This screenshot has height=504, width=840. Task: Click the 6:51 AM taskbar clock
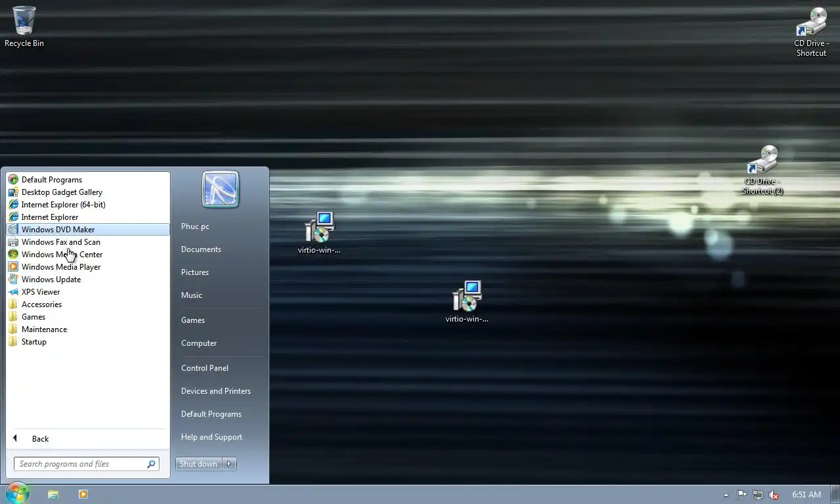807,495
